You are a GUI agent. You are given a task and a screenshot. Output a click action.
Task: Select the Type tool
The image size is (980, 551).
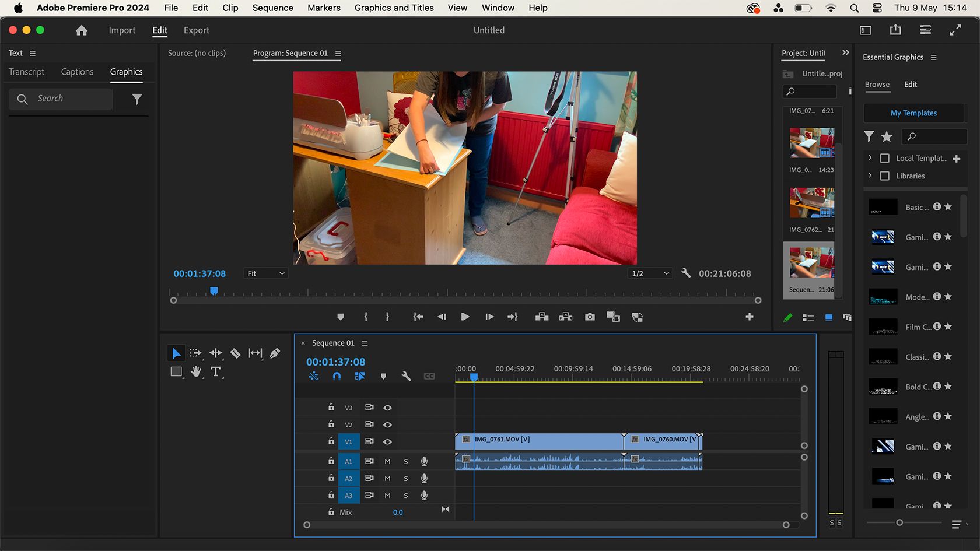tap(216, 372)
